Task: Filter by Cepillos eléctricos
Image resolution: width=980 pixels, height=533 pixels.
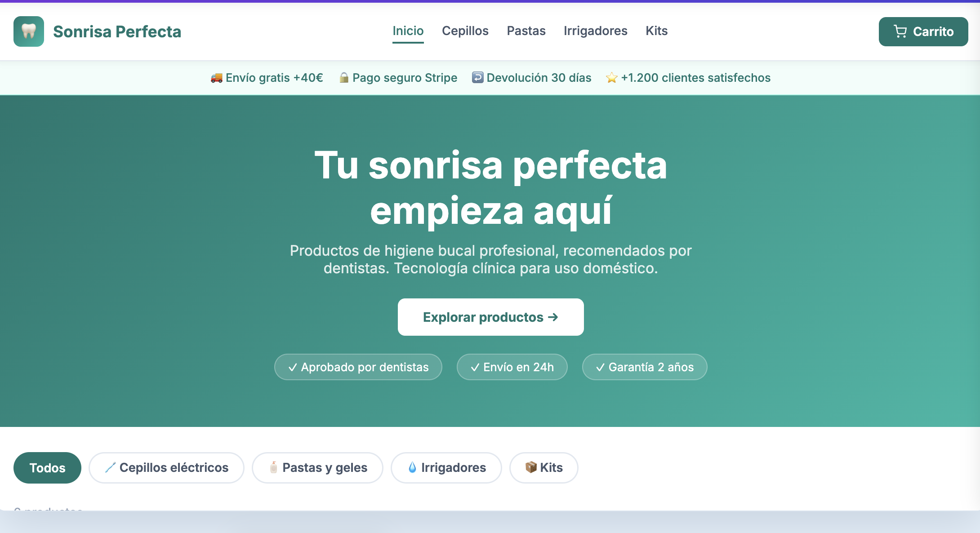Action: click(166, 468)
